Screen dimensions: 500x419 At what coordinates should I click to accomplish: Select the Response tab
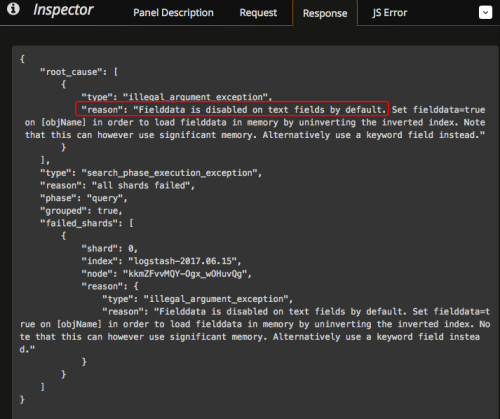coord(325,13)
